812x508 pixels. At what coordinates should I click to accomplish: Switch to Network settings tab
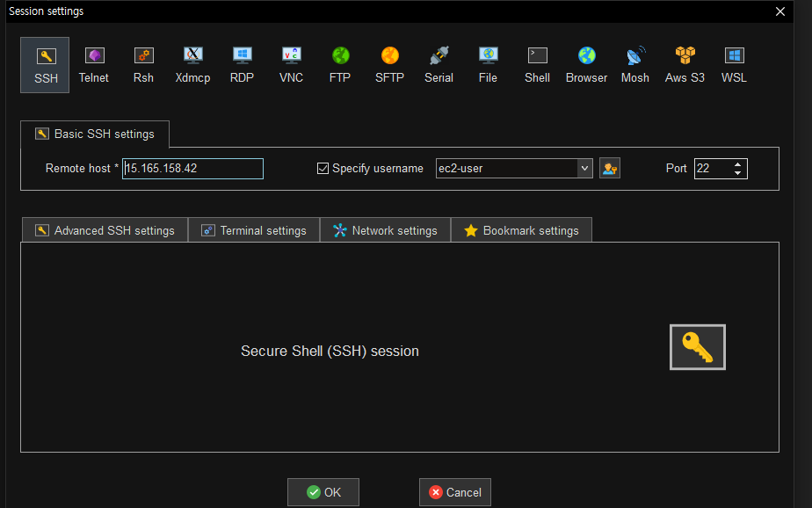click(385, 230)
